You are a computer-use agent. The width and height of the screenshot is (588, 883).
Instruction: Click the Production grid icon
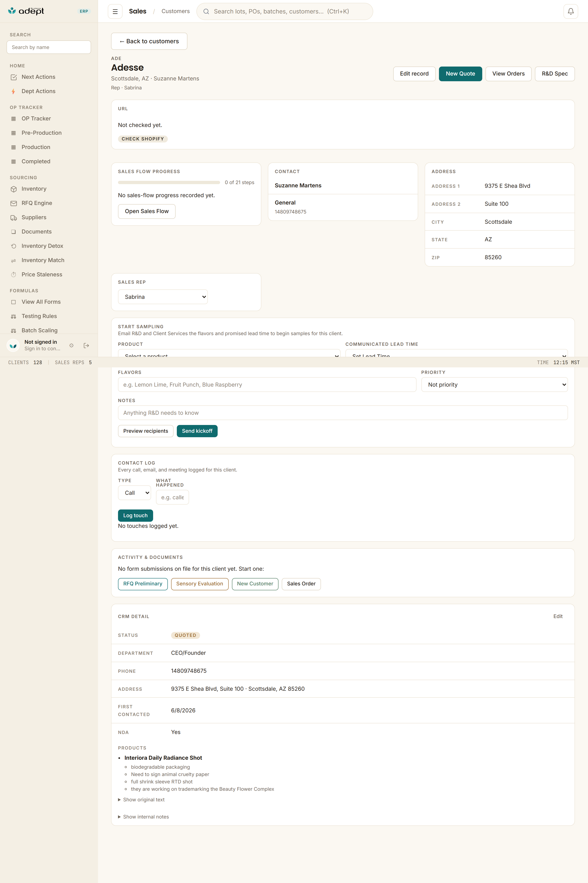tap(13, 147)
